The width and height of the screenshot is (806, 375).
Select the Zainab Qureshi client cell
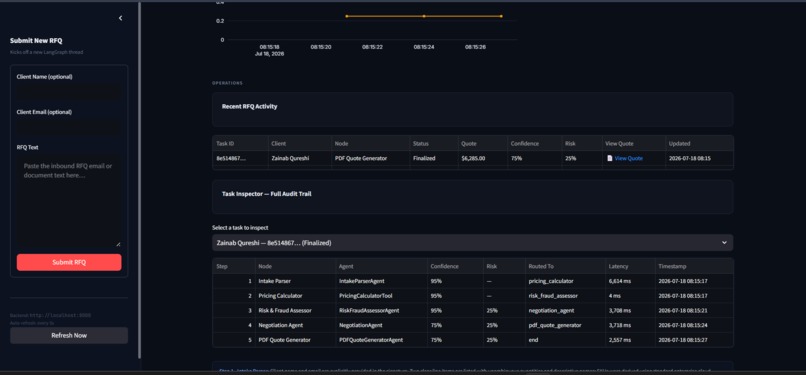coord(300,158)
